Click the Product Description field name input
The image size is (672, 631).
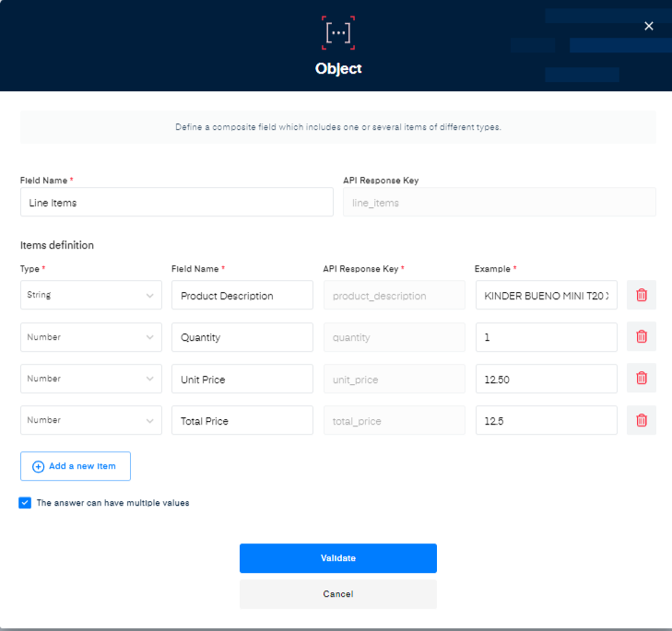[242, 296]
